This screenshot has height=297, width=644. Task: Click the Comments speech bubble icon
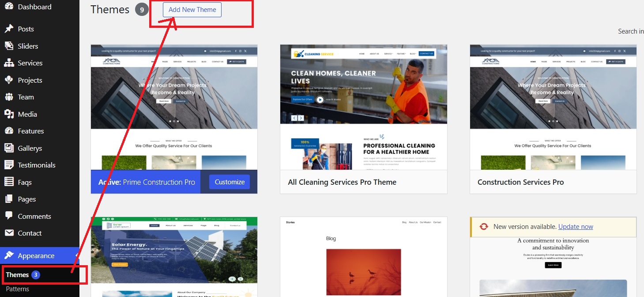(x=9, y=216)
